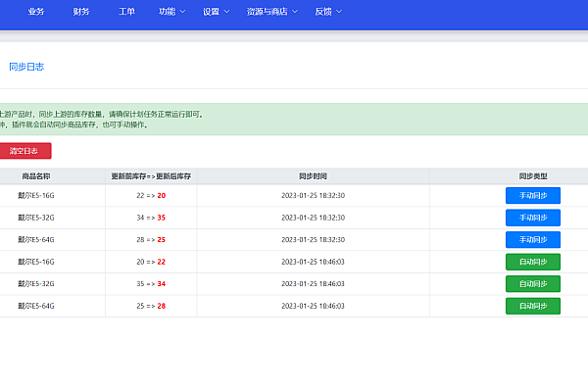
Task: Click 自动同步 badge for 25 => 28 row
Action: click(x=533, y=306)
